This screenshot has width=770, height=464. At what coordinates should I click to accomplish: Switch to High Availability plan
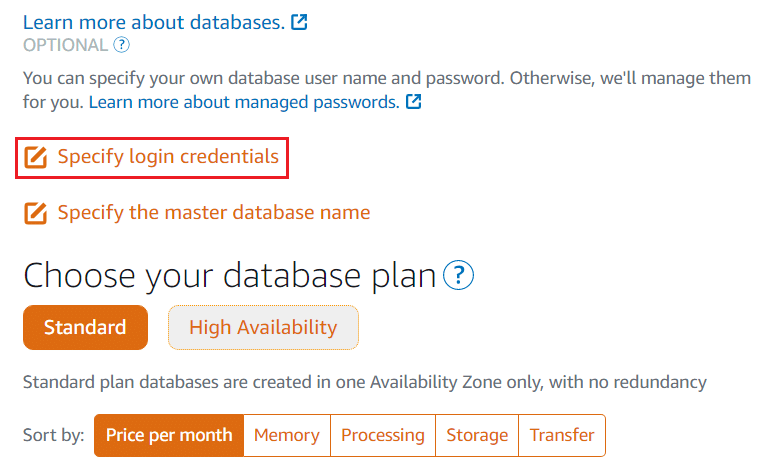(x=263, y=328)
